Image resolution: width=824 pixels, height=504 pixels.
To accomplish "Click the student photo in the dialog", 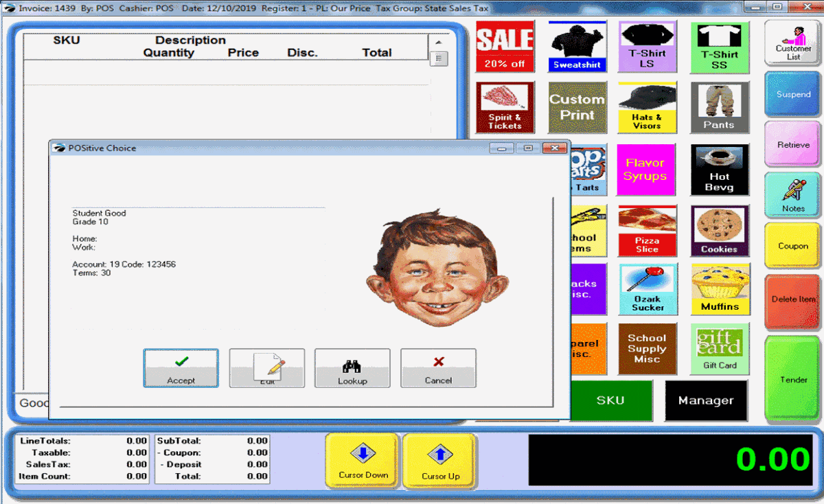I will [x=439, y=268].
